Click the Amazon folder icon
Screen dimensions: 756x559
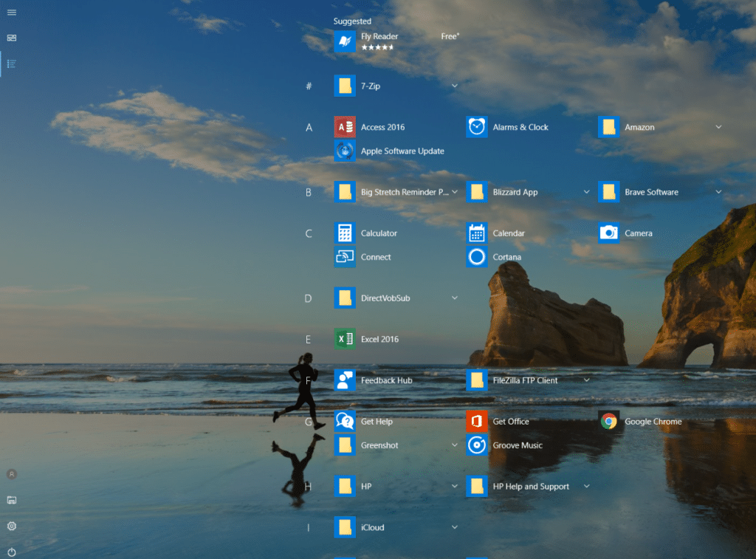[x=609, y=127]
